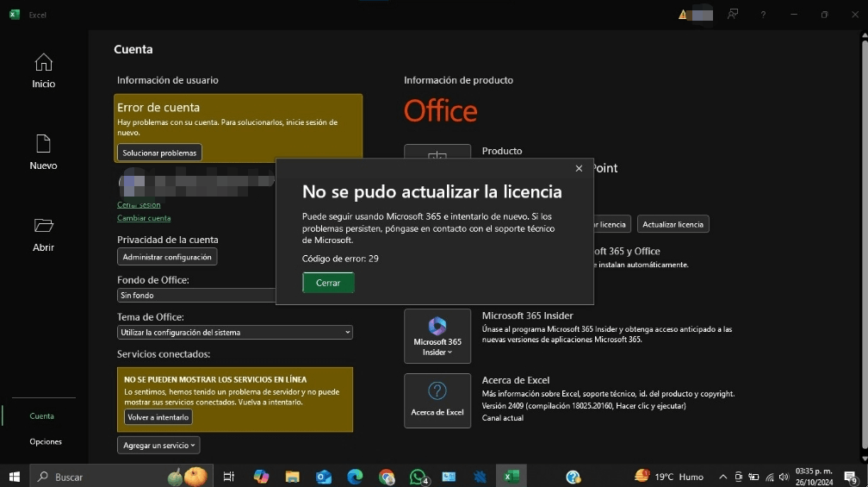The image size is (868, 487).
Task: Click Volver a intentarlo button
Action: 158,417
